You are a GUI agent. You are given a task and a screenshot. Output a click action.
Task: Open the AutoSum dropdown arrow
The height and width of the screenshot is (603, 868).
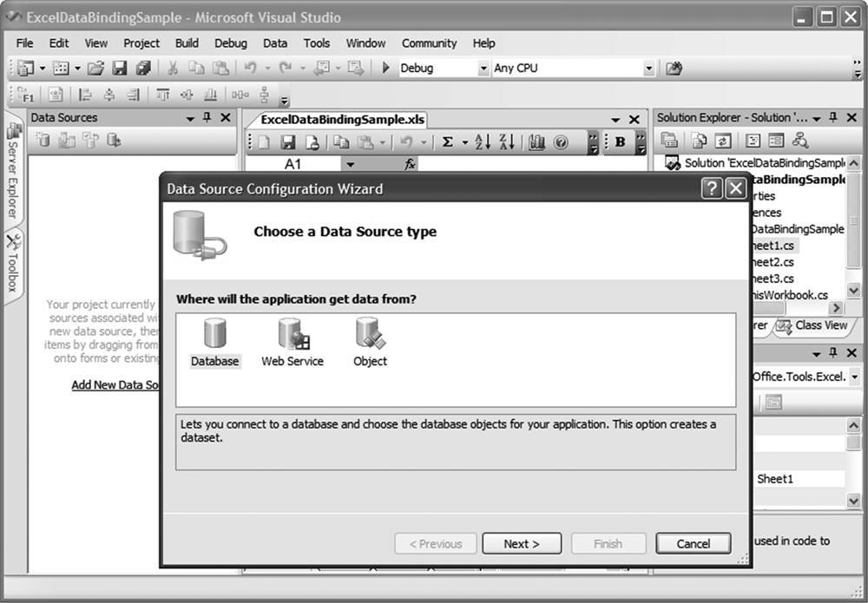(x=464, y=143)
